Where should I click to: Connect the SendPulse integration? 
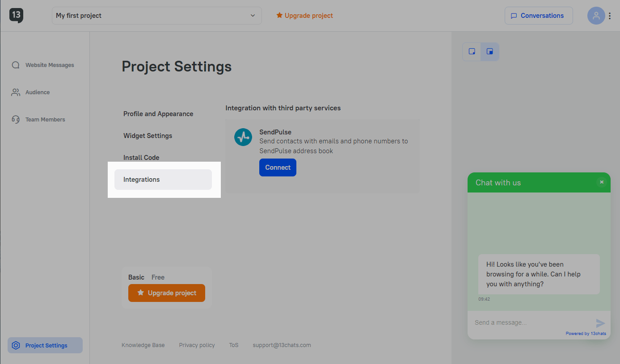278,167
